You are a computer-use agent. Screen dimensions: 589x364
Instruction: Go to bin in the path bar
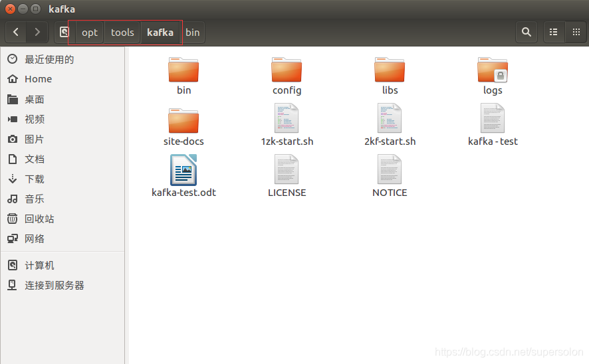click(193, 33)
